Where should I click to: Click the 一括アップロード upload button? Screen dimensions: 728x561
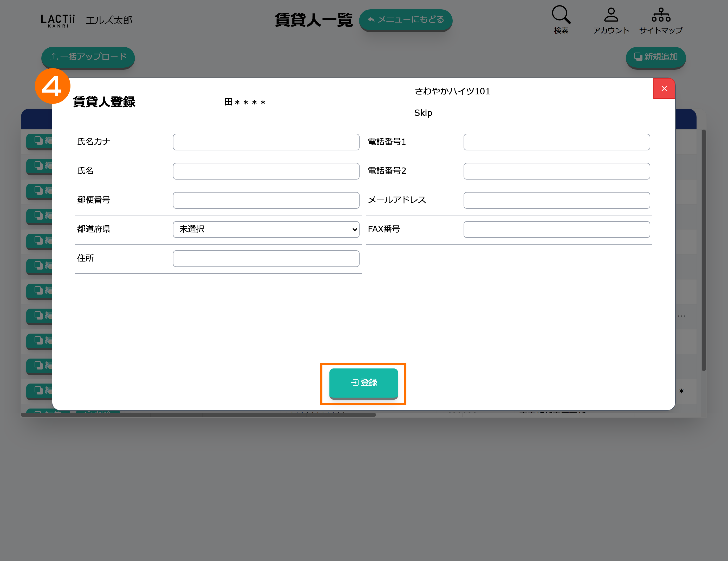pyautogui.click(x=88, y=57)
